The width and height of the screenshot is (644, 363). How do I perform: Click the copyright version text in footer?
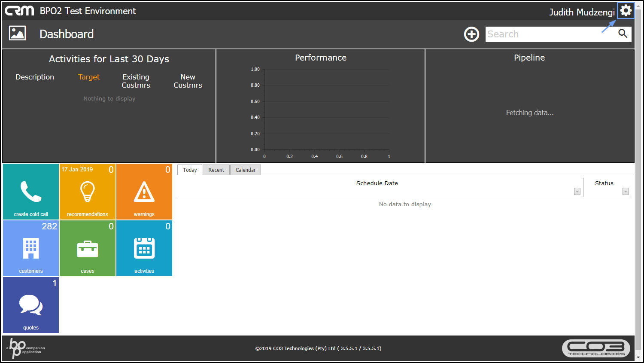click(318, 348)
